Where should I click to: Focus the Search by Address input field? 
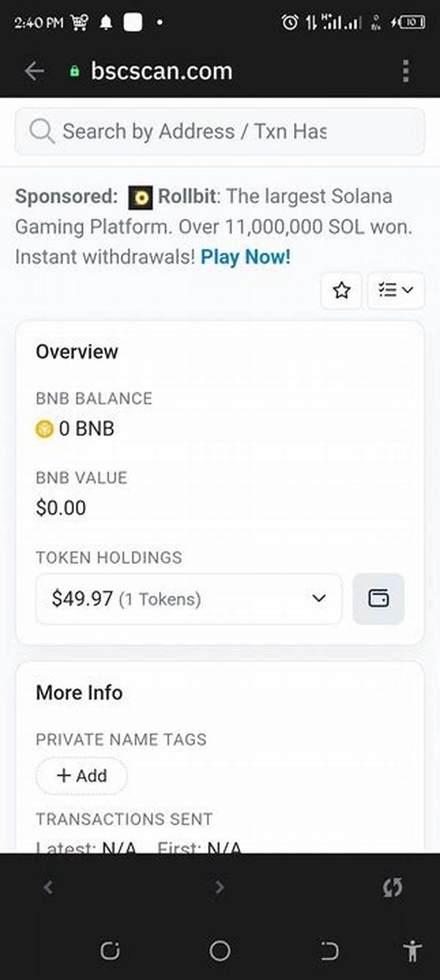point(220,132)
